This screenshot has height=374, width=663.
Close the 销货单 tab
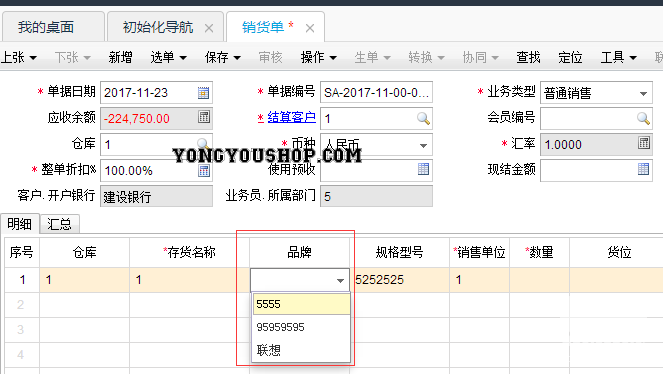310,28
